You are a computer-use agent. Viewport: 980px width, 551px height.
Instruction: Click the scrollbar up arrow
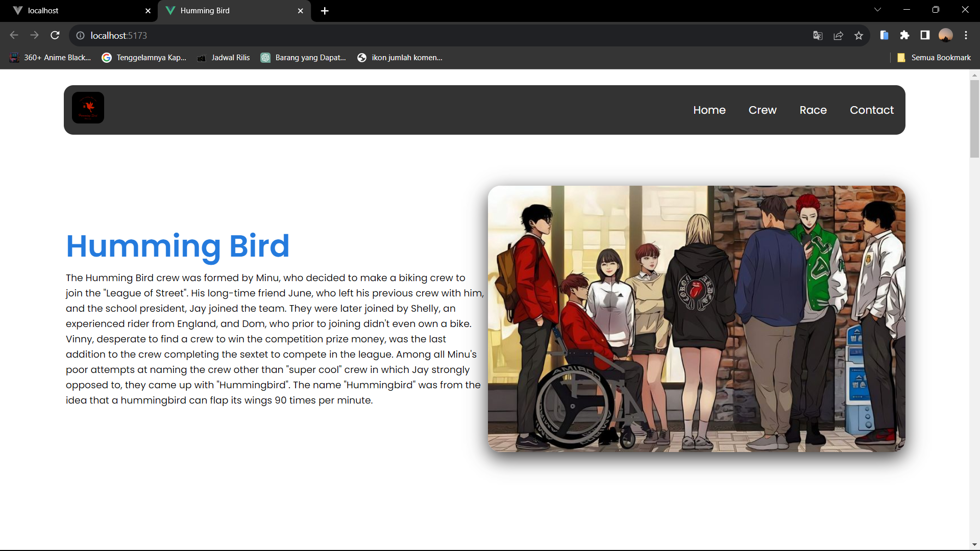coord(975,75)
